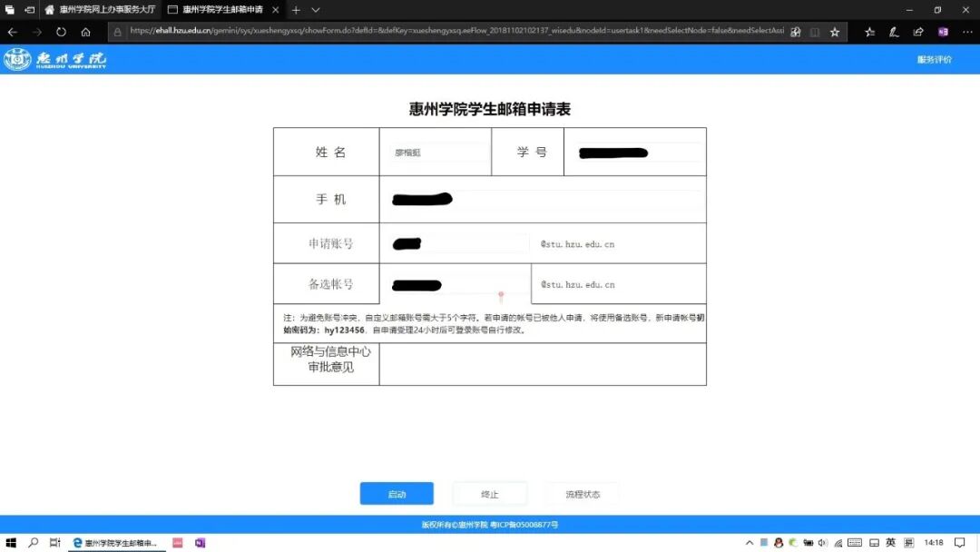Click the Share page icon

(918, 32)
